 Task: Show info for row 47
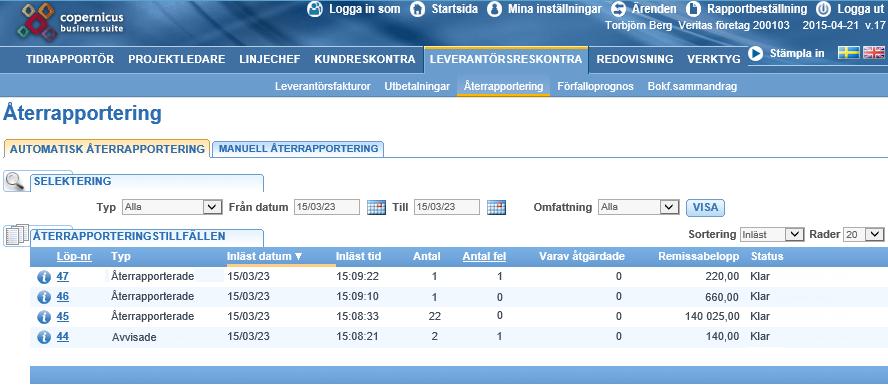coord(44,277)
